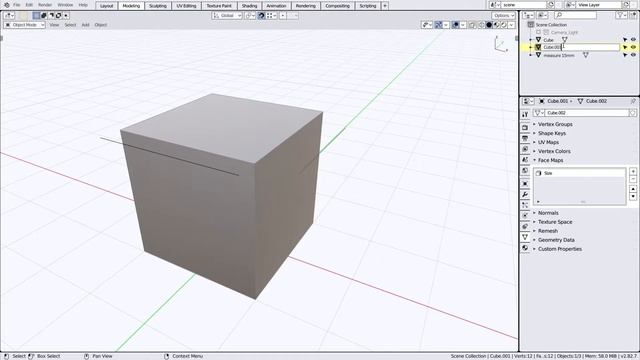Viewport: 640px width, 360px height.
Task: Open the viewport Options dropdown
Action: (504, 16)
